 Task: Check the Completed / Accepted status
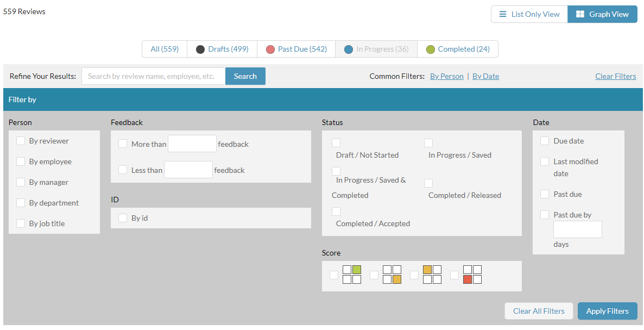[336, 211]
